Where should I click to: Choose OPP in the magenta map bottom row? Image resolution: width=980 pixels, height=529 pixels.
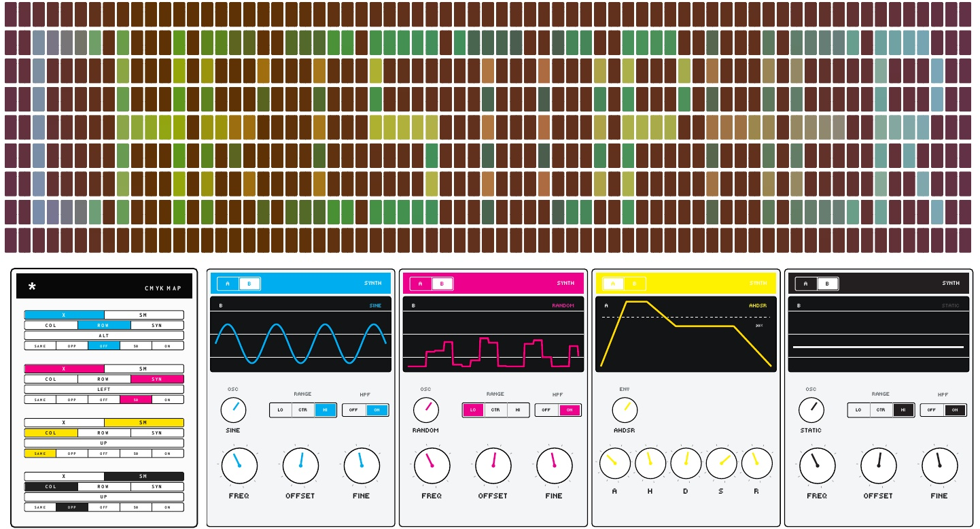pos(72,399)
